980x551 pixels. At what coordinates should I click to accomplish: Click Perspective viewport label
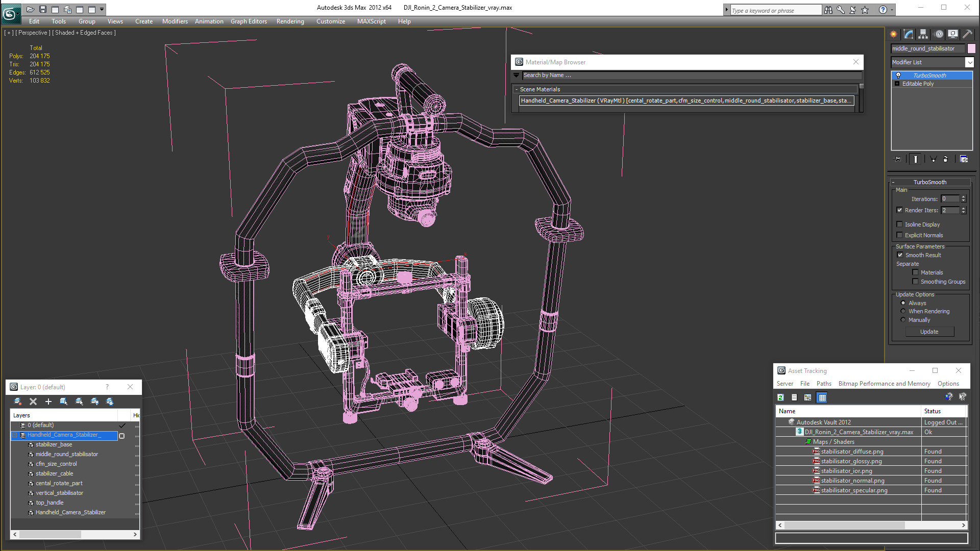point(33,33)
